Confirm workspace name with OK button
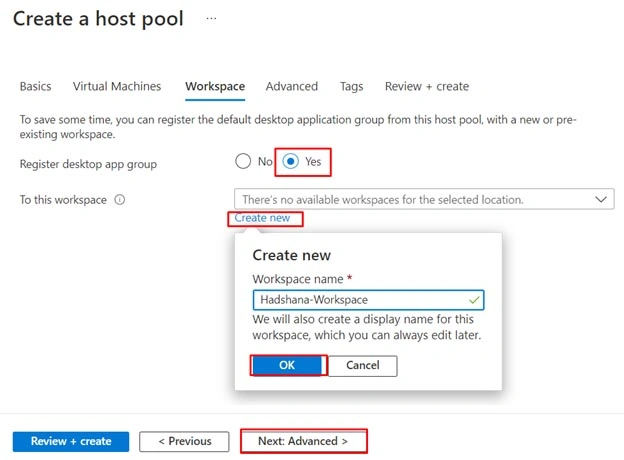 coord(287,365)
